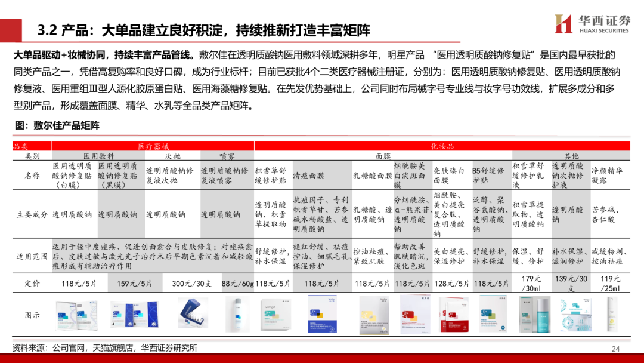The width and height of the screenshot is (644, 363).
Task: Click the 资料来源 source line text
Action: coord(104,348)
